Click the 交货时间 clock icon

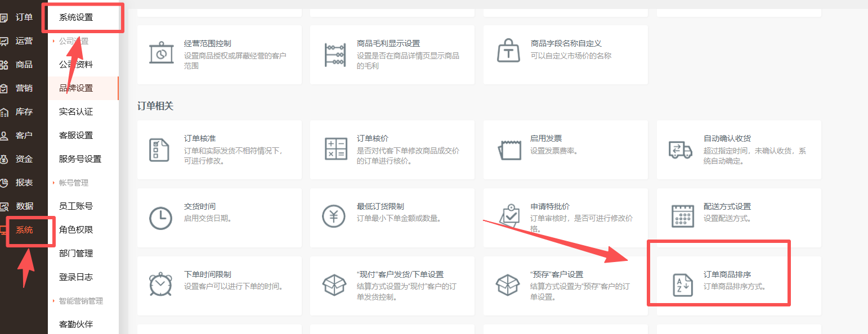click(160, 218)
